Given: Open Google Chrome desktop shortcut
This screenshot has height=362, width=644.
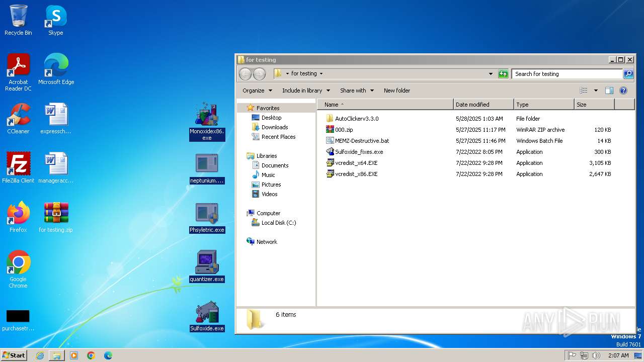Looking at the screenshot, I should tap(18, 269).
